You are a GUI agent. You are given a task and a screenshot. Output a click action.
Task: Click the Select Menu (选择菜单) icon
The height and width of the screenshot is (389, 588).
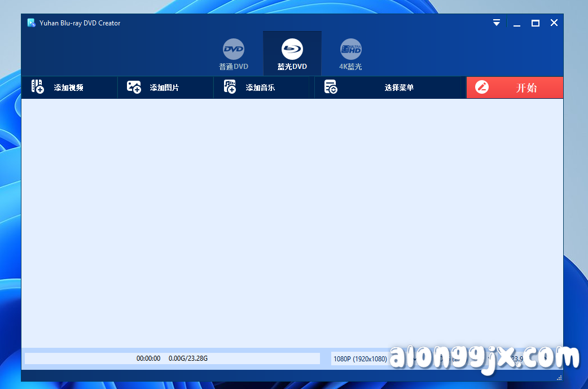coord(331,87)
